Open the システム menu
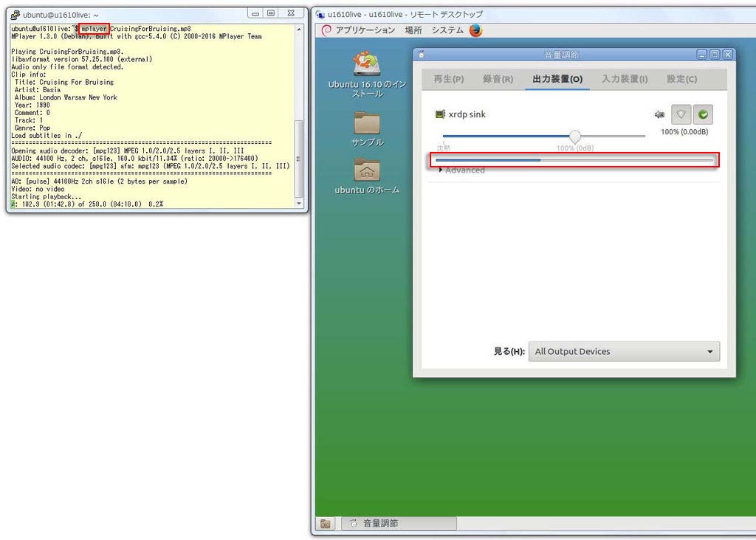 [447, 30]
